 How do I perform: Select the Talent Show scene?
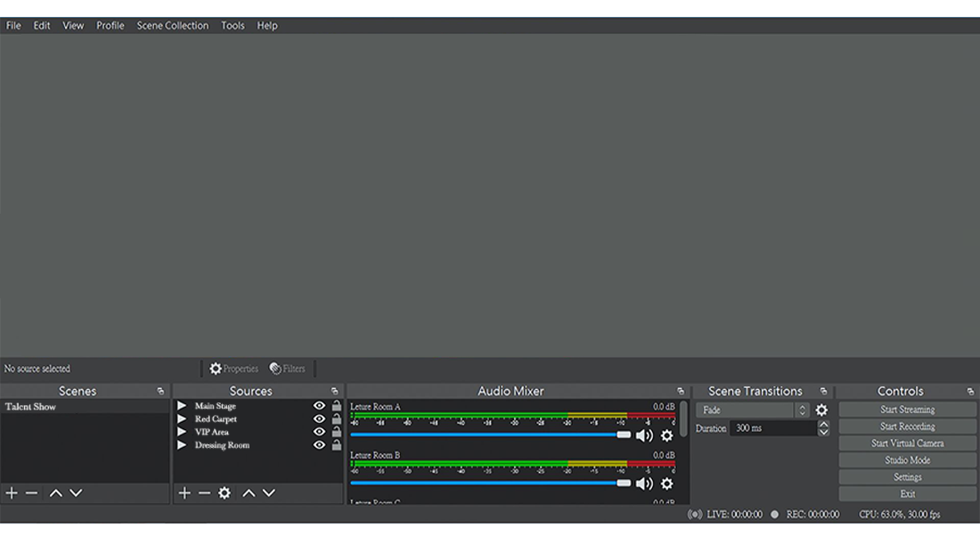click(x=85, y=407)
